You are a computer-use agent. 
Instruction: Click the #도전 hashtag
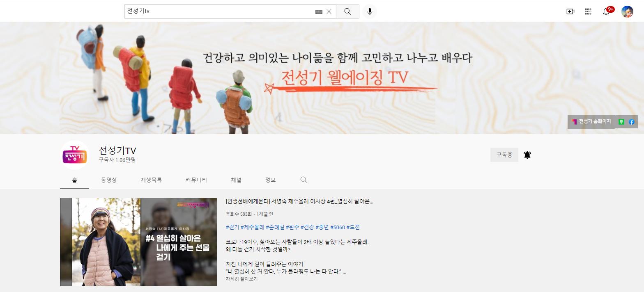click(x=353, y=227)
